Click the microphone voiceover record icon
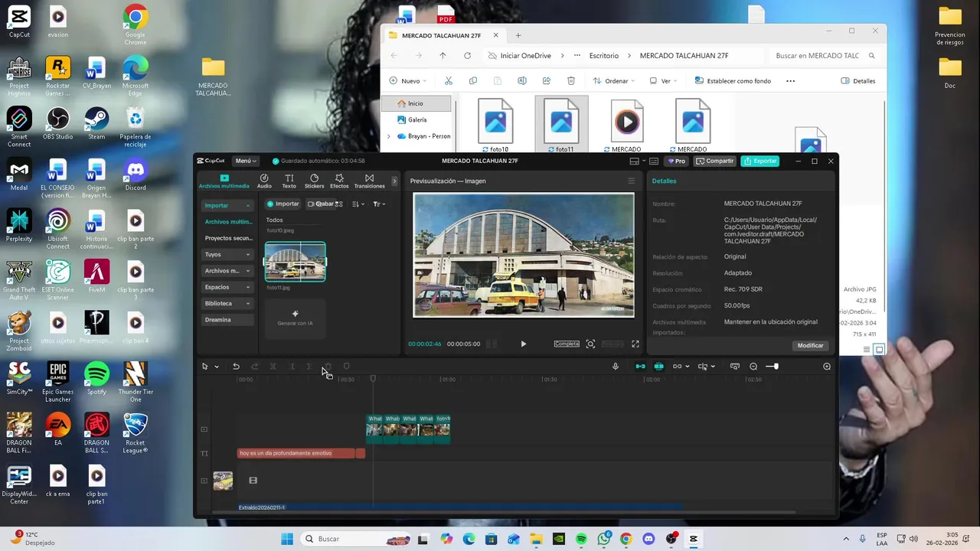 pyautogui.click(x=615, y=367)
